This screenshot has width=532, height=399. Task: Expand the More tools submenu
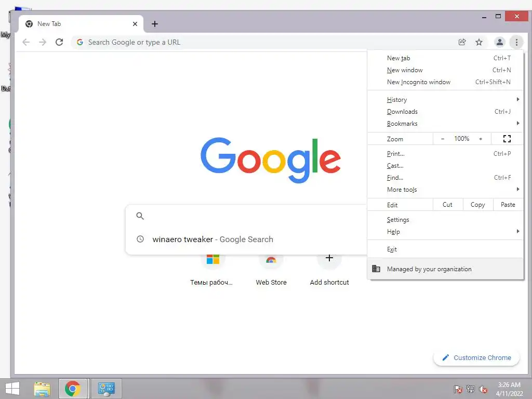coord(445,189)
